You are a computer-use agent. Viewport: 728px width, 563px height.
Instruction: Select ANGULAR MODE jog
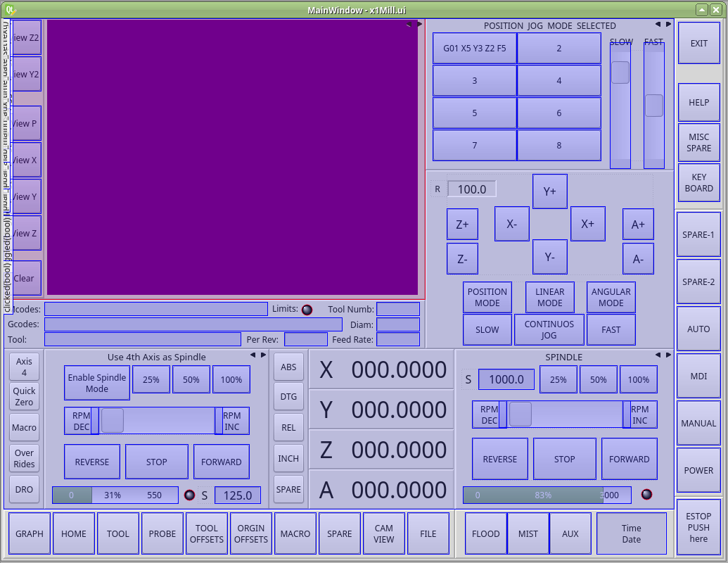point(611,297)
